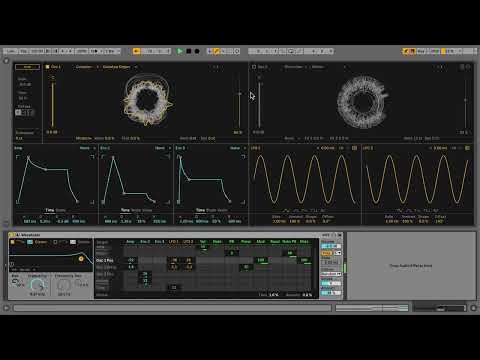
Task: Open the Env 3 loop mode dropdown
Action: click(237, 148)
